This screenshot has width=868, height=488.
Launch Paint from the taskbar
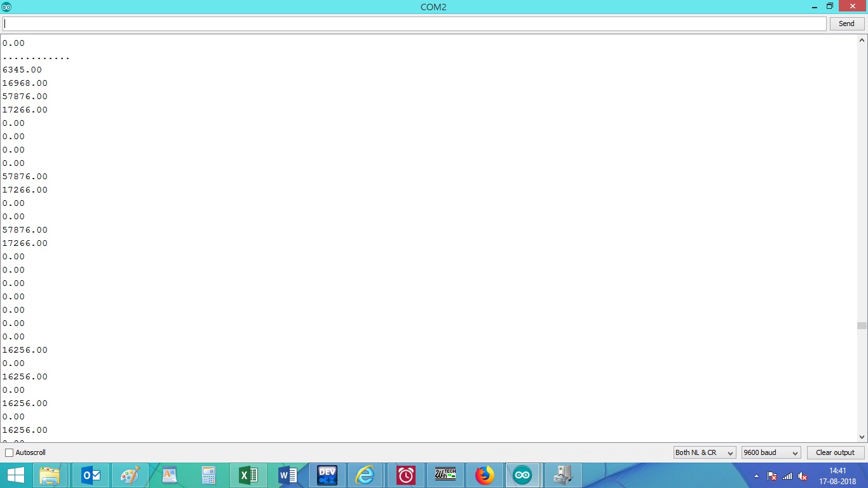click(130, 475)
